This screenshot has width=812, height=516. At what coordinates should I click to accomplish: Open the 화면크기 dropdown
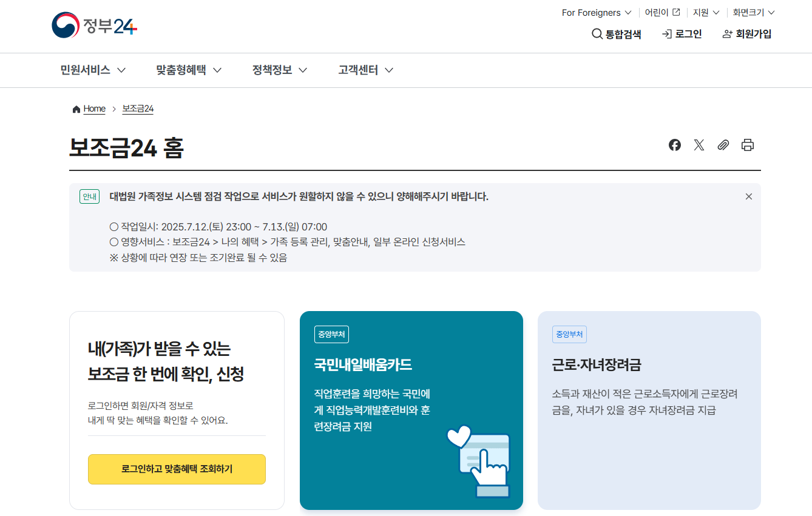pos(753,12)
